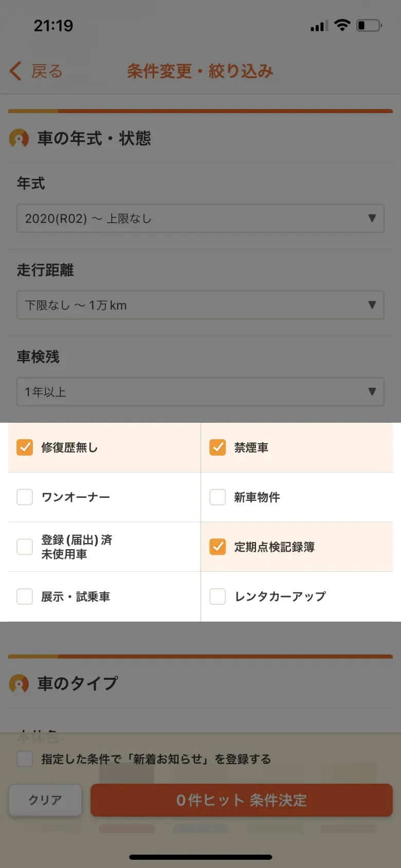Disable 定期点検記録簿 filter
This screenshot has height=868, width=401.
click(217, 547)
